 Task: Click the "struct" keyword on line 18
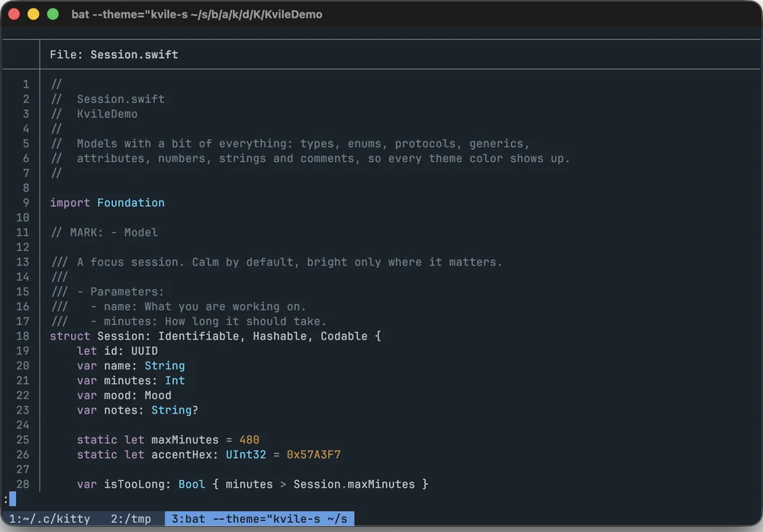click(69, 337)
